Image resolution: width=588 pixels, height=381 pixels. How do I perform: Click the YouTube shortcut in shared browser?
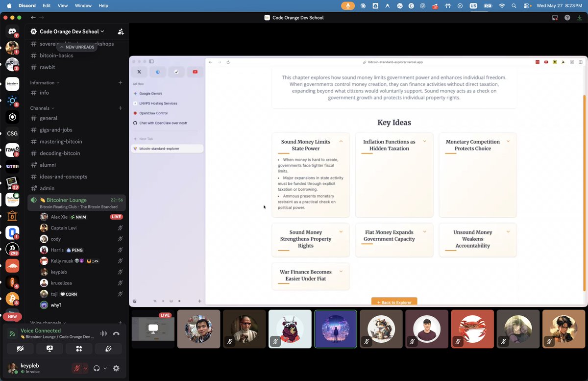tap(195, 72)
